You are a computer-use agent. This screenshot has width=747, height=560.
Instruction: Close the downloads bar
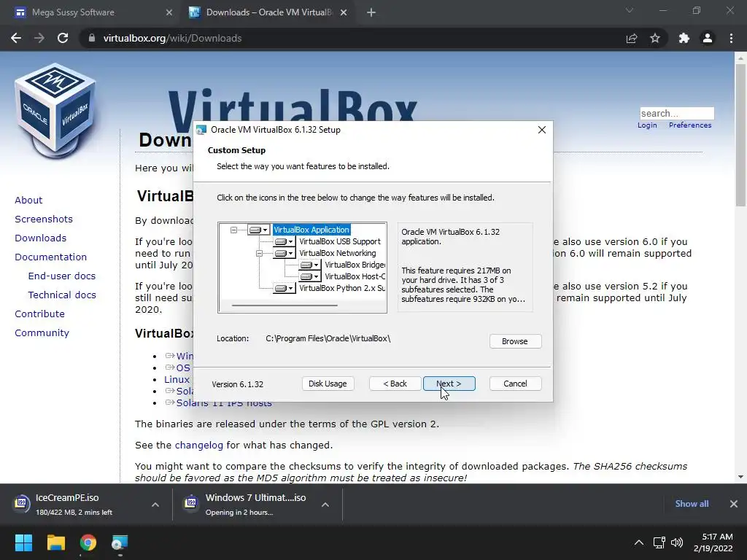(x=734, y=504)
